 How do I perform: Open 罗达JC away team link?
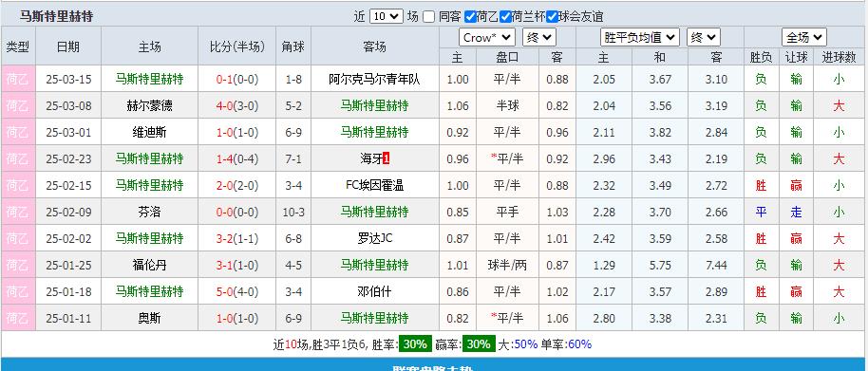(x=375, y=238)
